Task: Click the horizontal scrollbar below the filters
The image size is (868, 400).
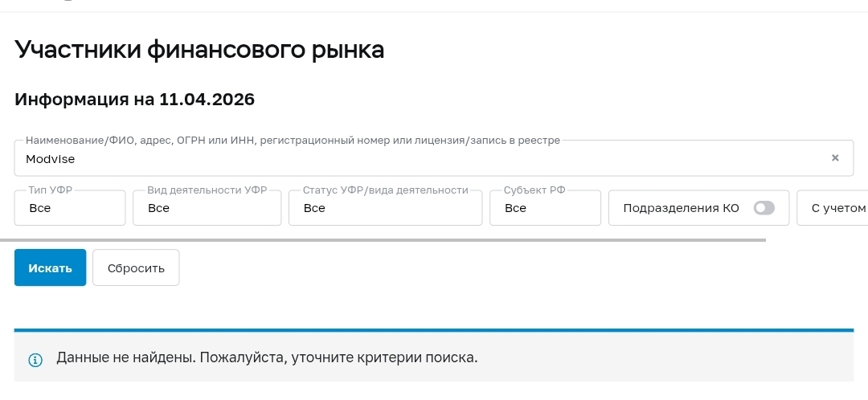Action: [x=383, y=239]
